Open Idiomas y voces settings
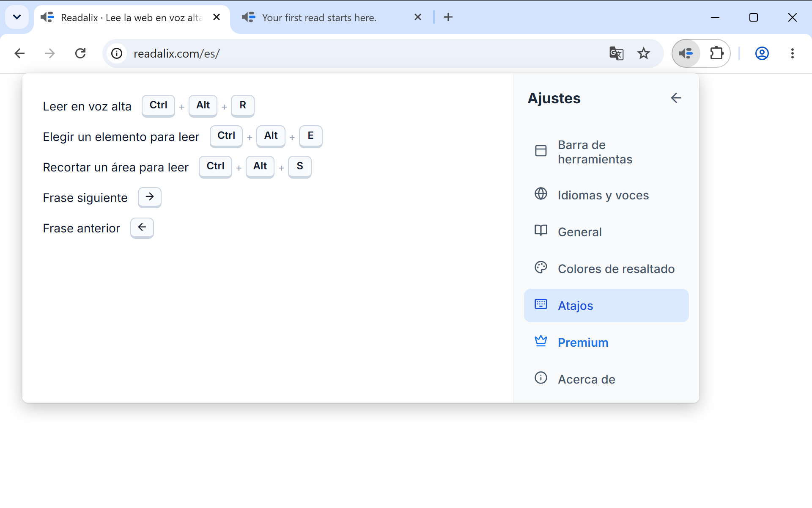Image resolution: width=812 pixels, height=508 pixels. point(606,195)
